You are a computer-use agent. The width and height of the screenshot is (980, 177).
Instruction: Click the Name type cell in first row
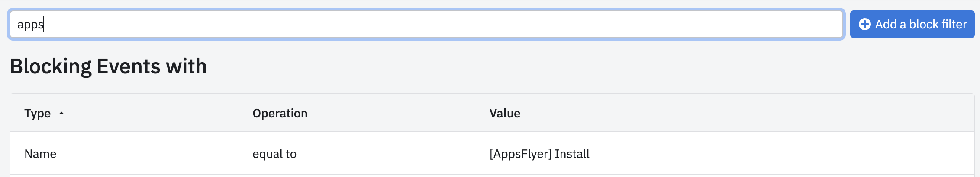40,154
